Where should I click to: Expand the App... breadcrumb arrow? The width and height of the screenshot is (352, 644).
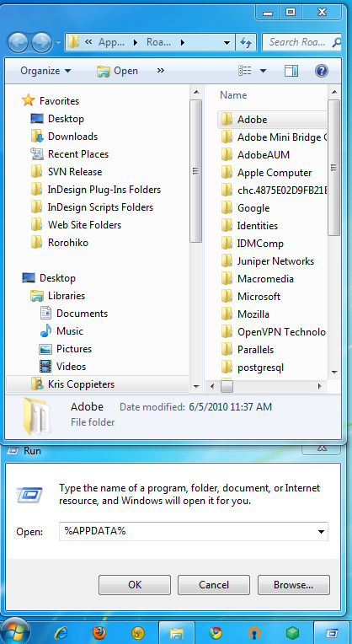coord(135,42)
